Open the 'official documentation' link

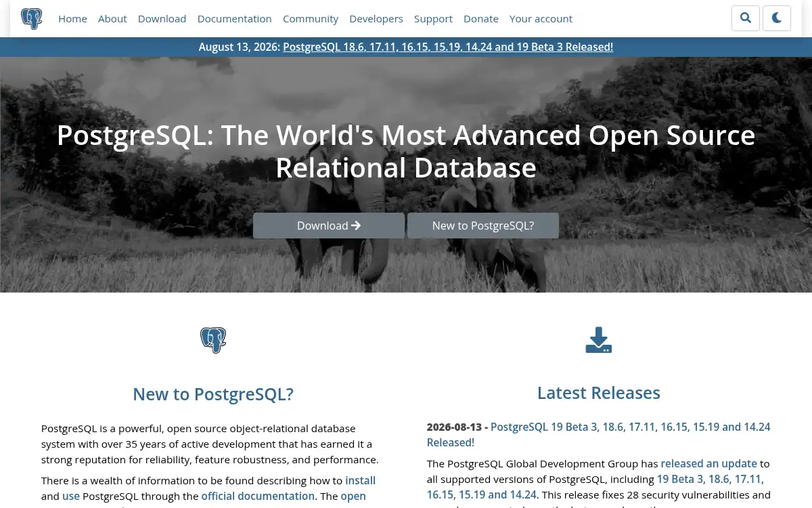[x=258, y=496]
